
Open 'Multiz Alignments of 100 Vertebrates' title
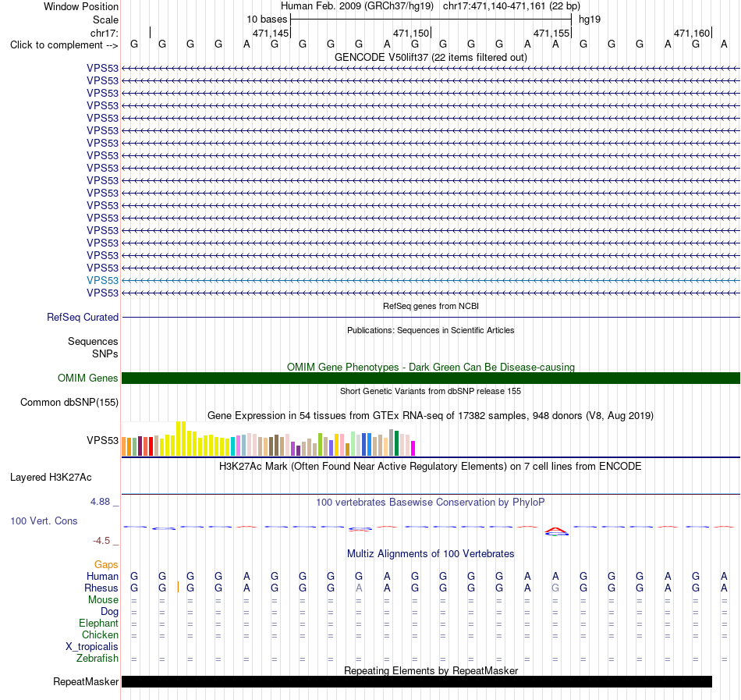point(431,554)
